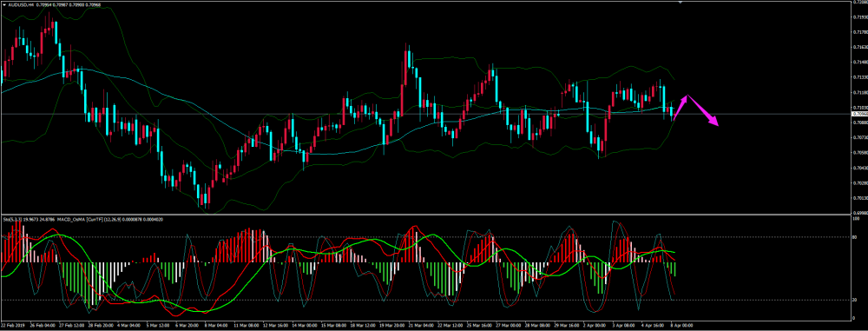868x331 pixels.
Task: Click the 8 Apr 00:00 time label
Action: (x=681, y=326)
